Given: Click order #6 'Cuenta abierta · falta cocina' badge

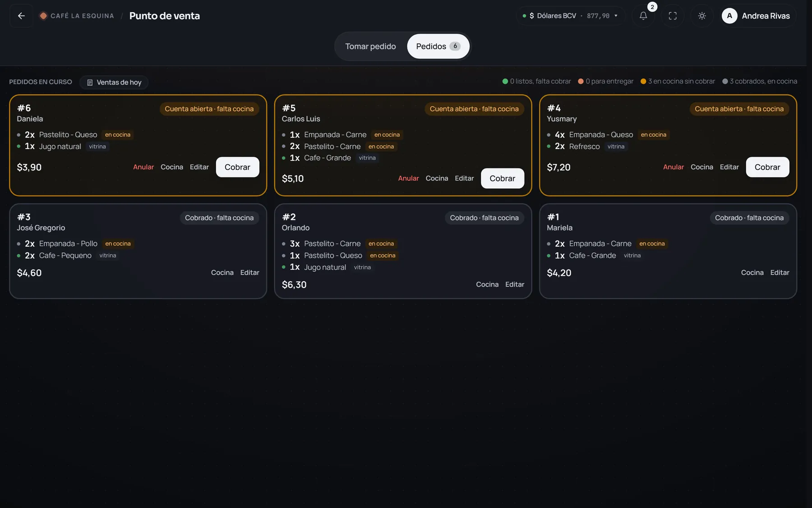Looking at the screenshot, I should tap(209, 109).
